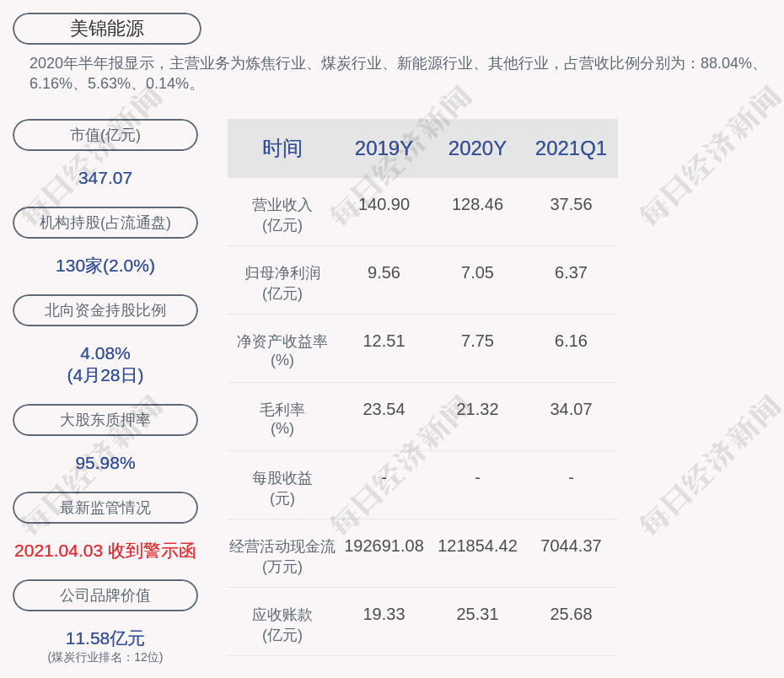Select the 归母净利润(亿元) row label
The width and height of the screenshot is (784, 678).
click(x=282, y=283)
